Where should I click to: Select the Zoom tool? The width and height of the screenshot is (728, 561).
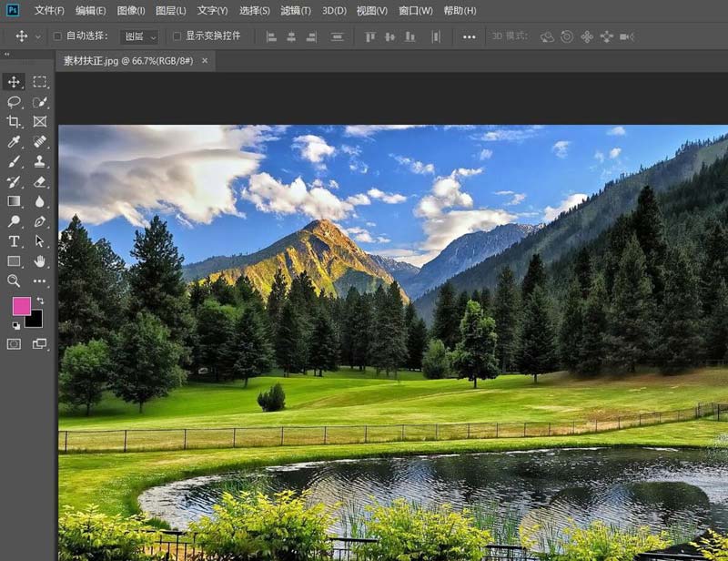[14, 280]
